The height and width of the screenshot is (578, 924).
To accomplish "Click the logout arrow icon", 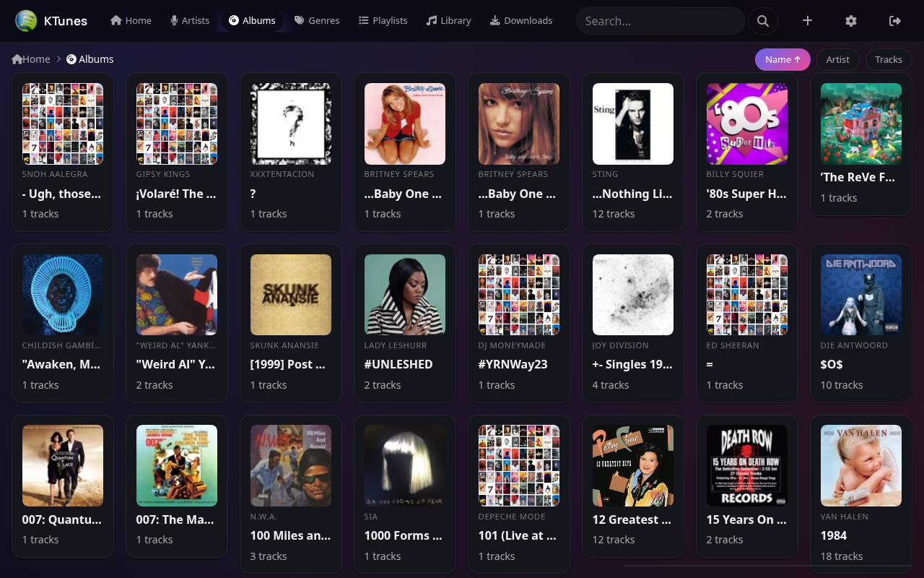I will [x=895, y=21].
